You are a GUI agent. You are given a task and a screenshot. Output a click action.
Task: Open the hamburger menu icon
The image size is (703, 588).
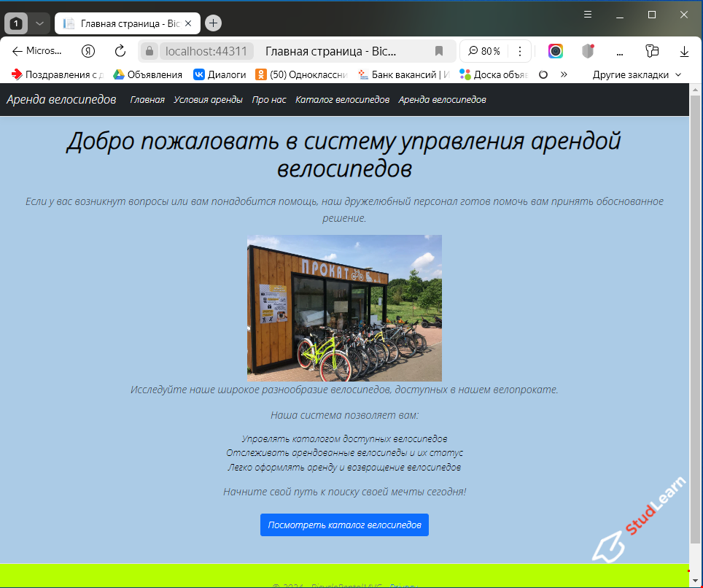click(x=587, y=13)
